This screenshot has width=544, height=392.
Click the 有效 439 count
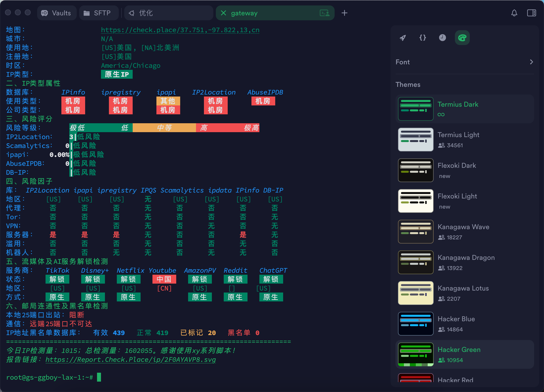(109, 333)
